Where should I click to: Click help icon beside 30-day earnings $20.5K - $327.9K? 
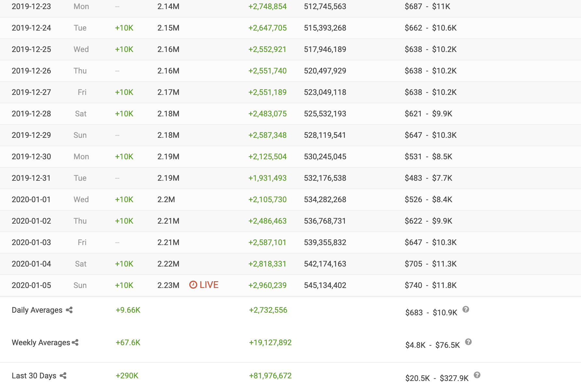click(x=477, y=375)
